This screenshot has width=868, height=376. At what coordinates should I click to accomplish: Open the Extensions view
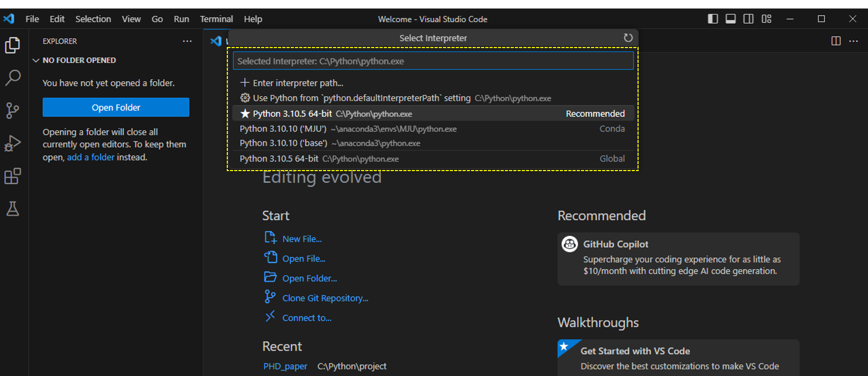pyautogui.click(x=13, y=176)
